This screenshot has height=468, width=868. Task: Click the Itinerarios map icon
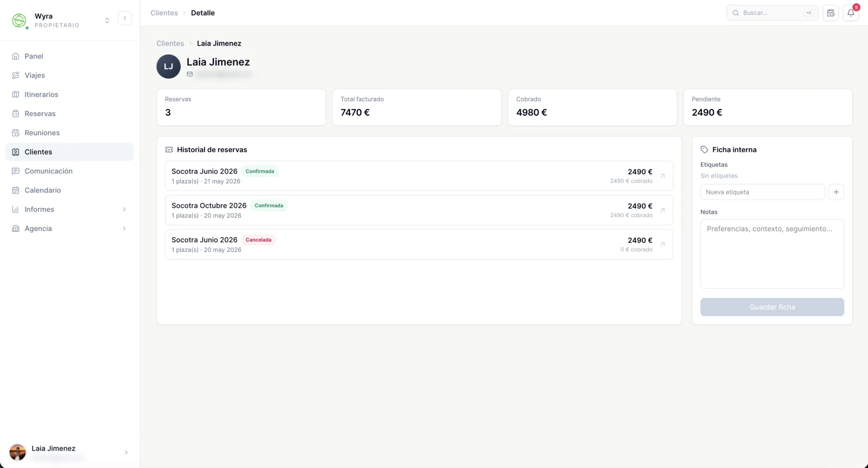16,94
